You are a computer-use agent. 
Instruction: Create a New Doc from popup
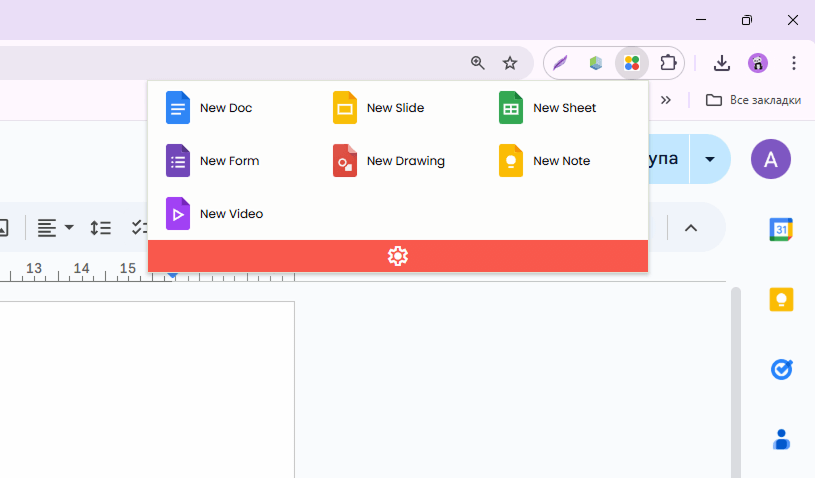coord(209,108)
